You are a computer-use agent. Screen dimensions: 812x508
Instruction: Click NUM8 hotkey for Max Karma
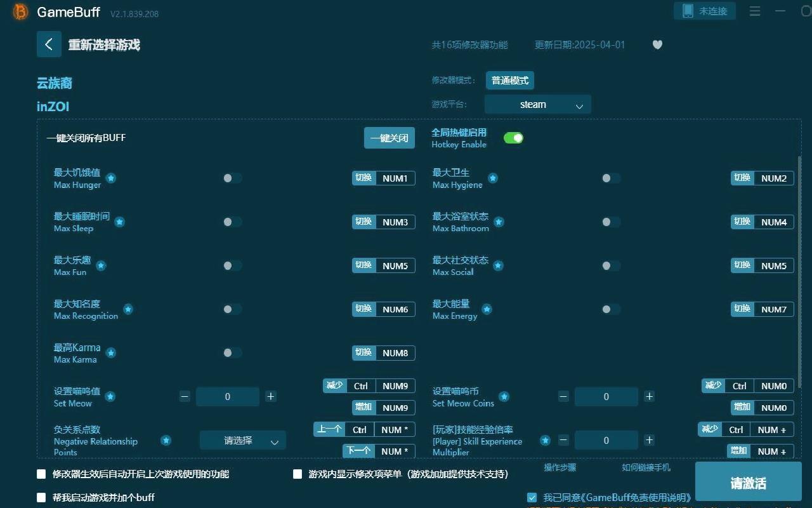[x=384, y=353]
